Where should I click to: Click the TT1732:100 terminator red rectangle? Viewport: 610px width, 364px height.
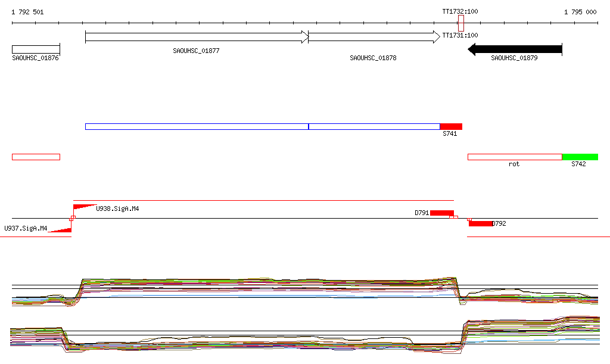(461, 23)
